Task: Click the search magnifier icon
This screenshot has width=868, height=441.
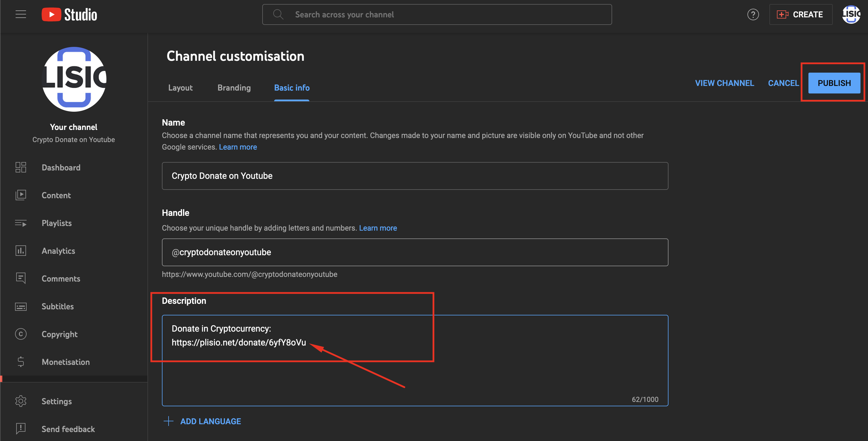Action: (278, 14)
